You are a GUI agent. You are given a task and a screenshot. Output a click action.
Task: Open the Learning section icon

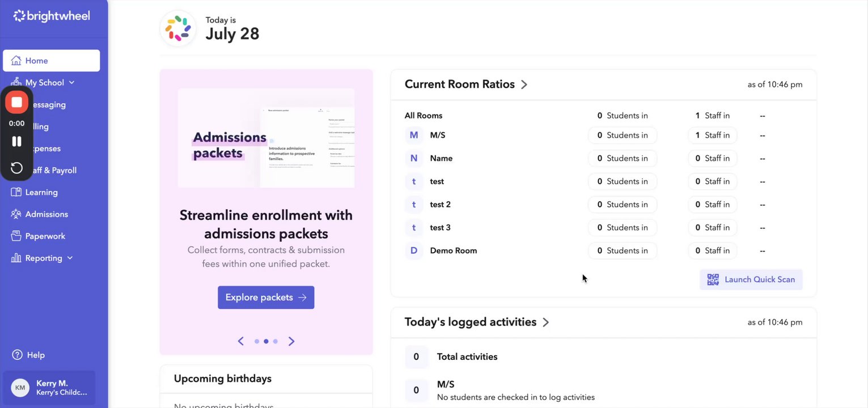16,192
